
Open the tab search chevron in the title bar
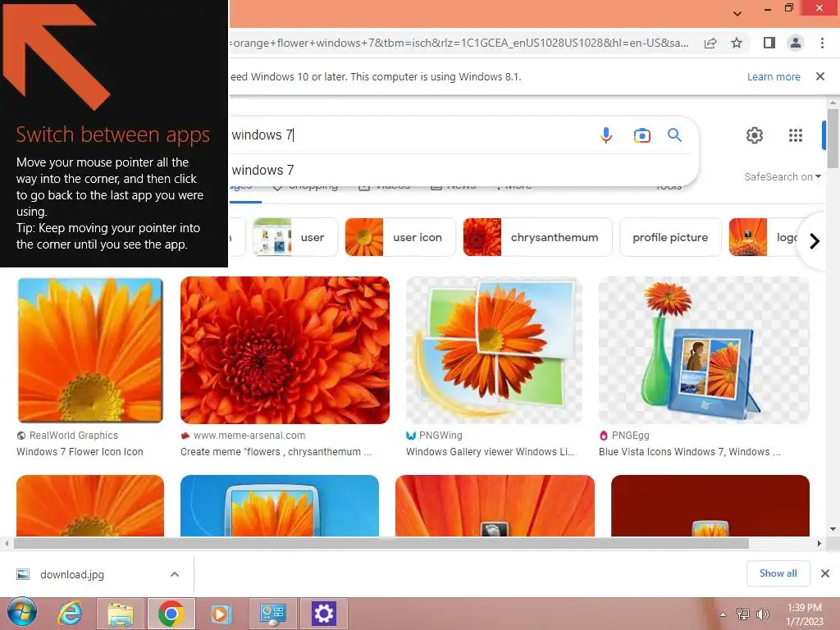pos(737,13)
